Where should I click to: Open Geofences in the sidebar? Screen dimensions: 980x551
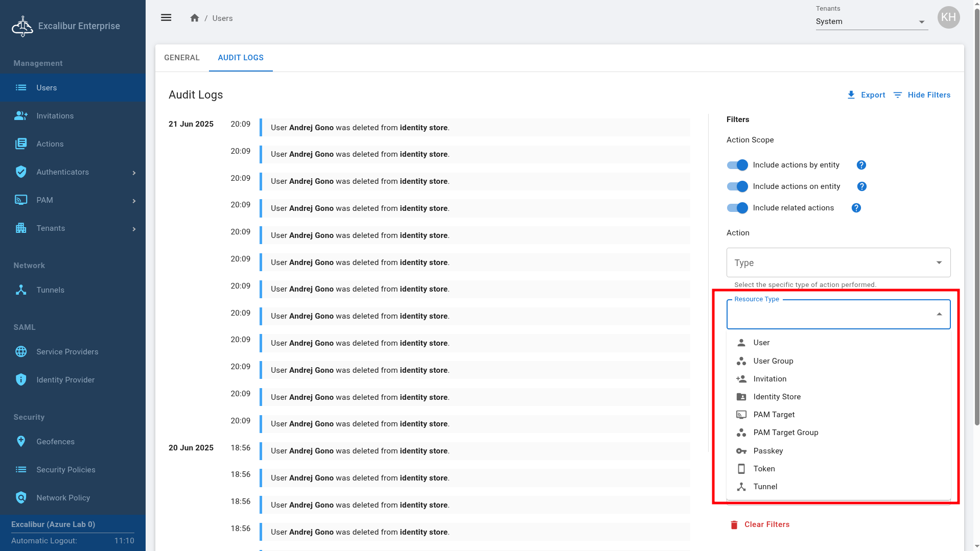coord(55,442)
